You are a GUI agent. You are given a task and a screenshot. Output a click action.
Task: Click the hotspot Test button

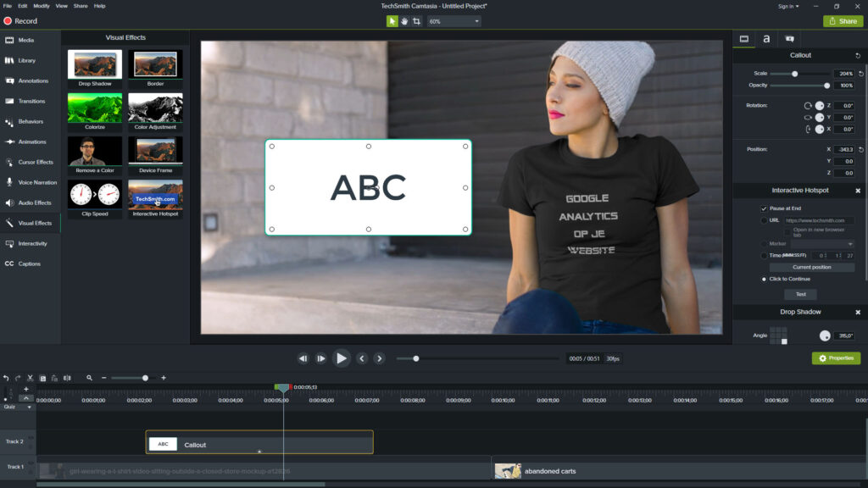(800, 294)
